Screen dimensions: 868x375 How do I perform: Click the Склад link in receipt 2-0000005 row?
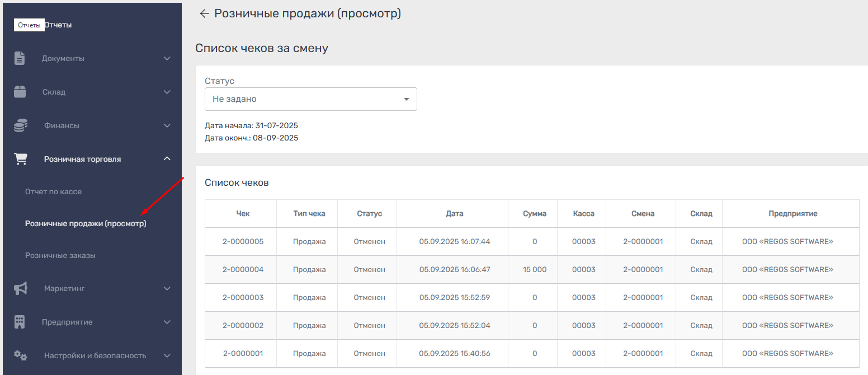click(701, 242)
